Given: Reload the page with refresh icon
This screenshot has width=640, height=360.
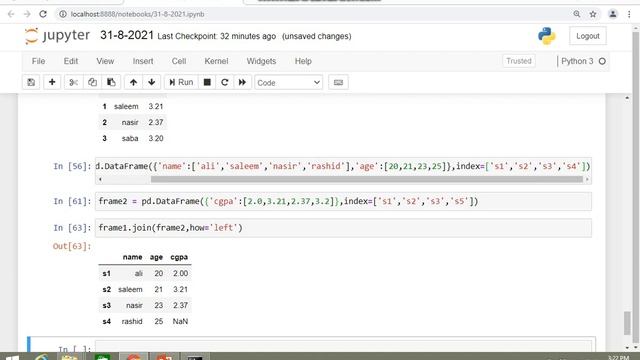Looking at the screenshot, I should (x=43, y=14).
